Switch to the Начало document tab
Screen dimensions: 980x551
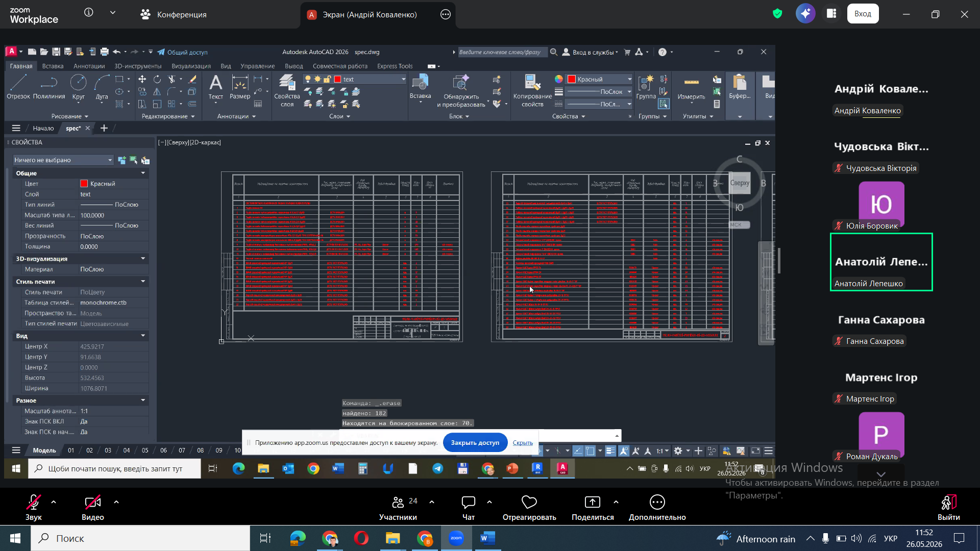click(x=43, y=129)
